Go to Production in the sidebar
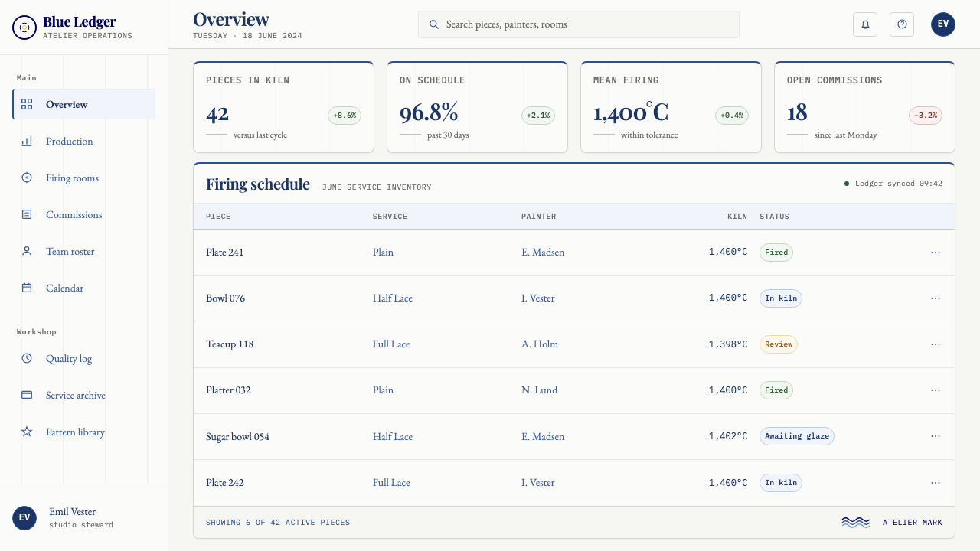Screen dimensions: 980x551 click(x=84, y=141)
